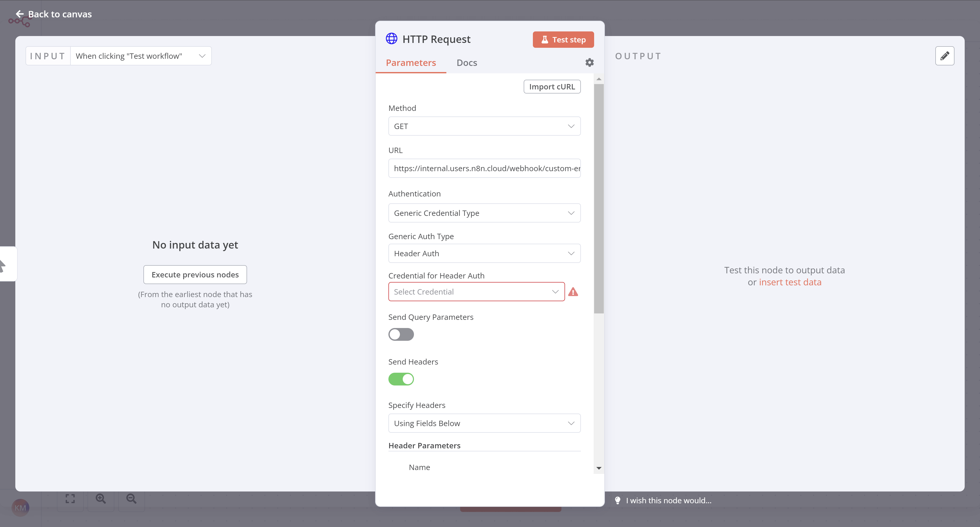Image resolution: width=980 pixels, height=527 pixels.
Task: Disable the Send Headers toggle
Action: click(401, 379)
